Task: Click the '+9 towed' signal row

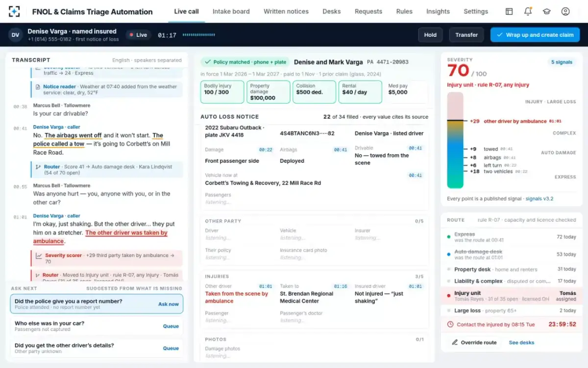Action: coord(491,149)
